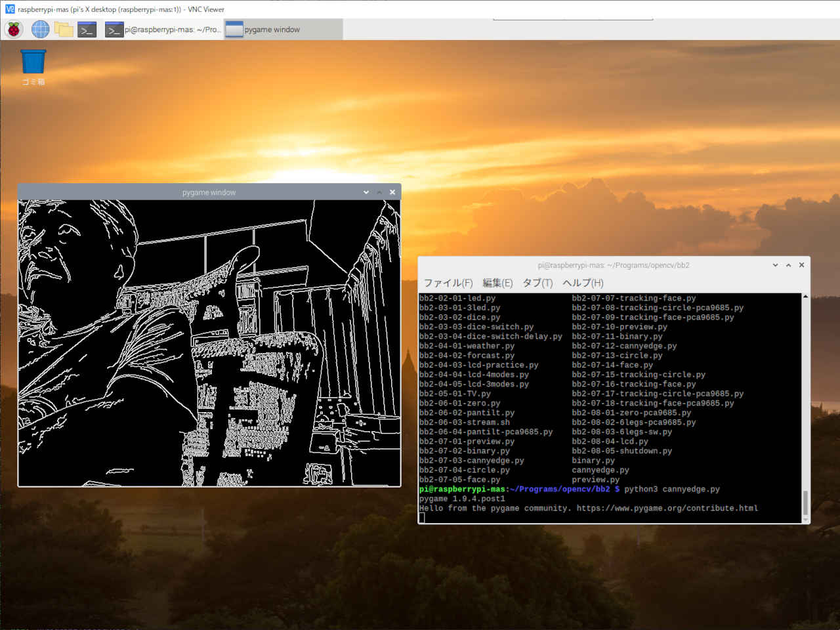
Task: Click the file bb2-04-02-forcast.py
Action: pyautogui.click(x=467, y=355)
